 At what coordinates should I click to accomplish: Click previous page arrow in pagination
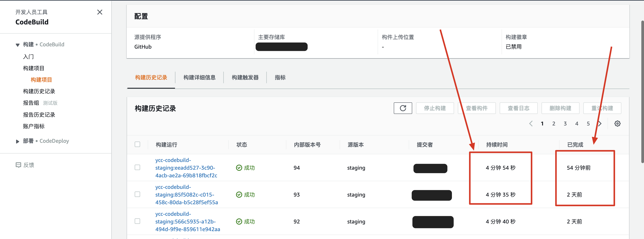[x=531, y=124]
